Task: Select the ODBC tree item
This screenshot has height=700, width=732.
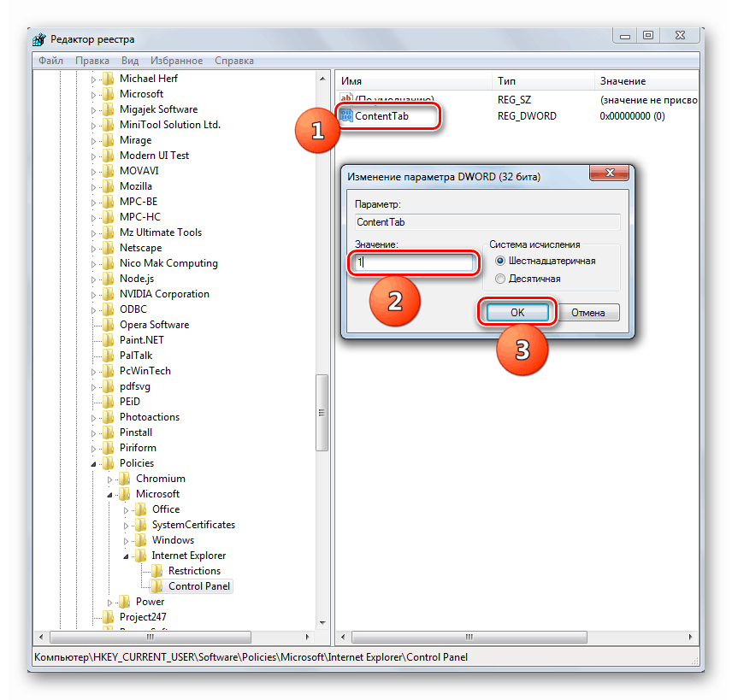Action: pyautogui.click(x=133, y=309)
